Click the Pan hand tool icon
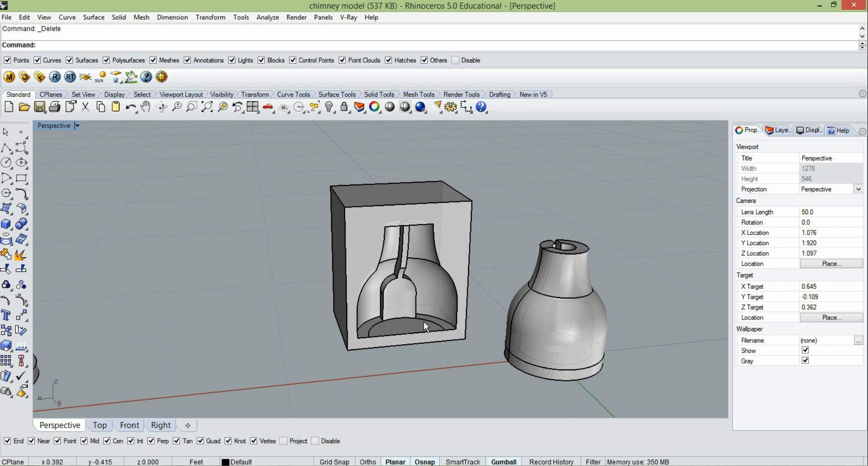 pos(146,107)
